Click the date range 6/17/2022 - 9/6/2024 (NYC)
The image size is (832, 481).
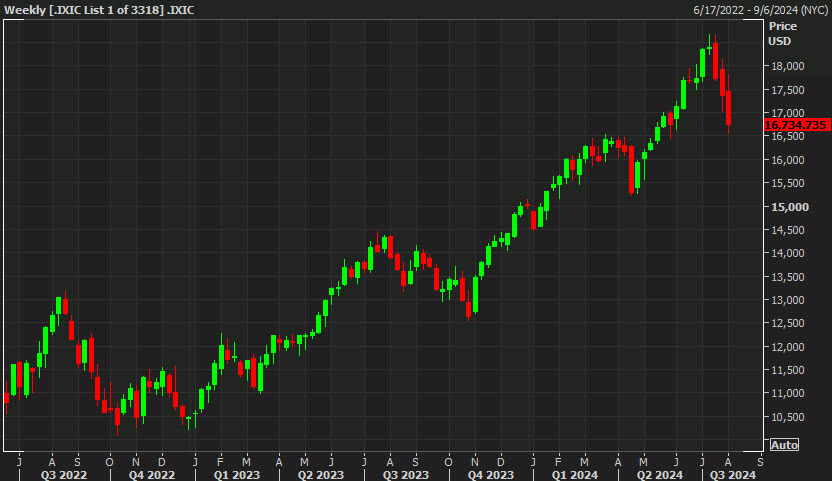pyautogui.click(x=760, y=10)
